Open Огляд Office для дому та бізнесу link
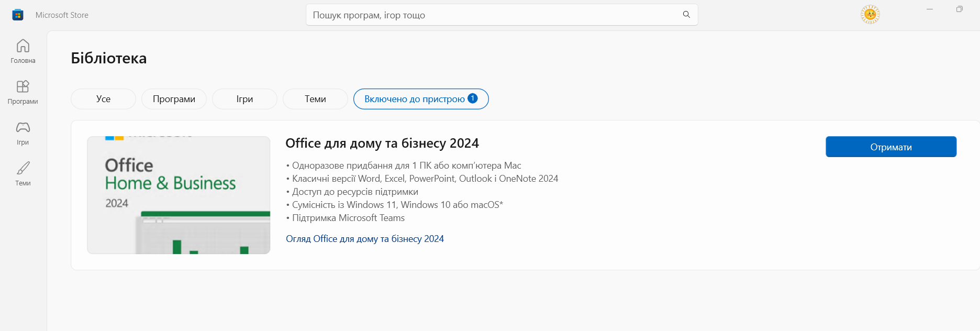 tap(365, 239)
